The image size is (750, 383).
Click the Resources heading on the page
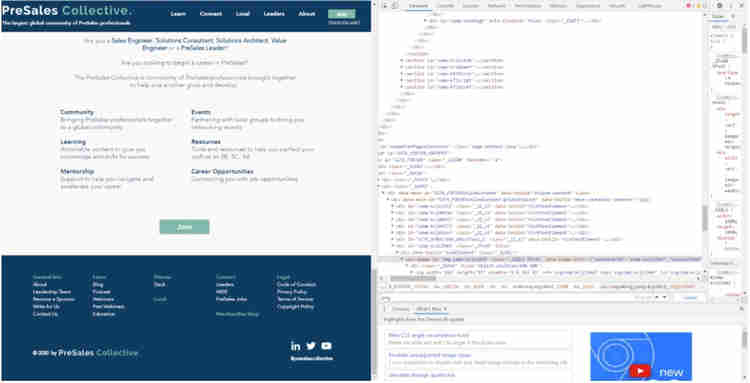pyautogui.click(x=206, y=142)
